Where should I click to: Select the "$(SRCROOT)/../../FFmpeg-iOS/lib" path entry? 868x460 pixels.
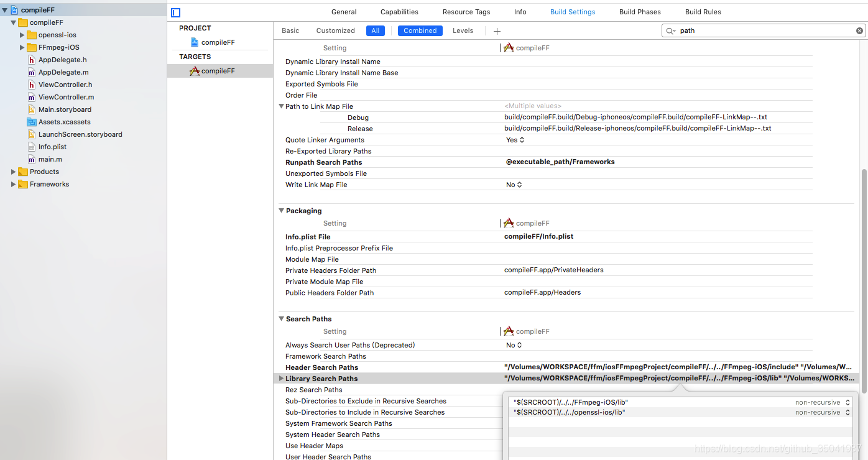(x=571, y=402)
